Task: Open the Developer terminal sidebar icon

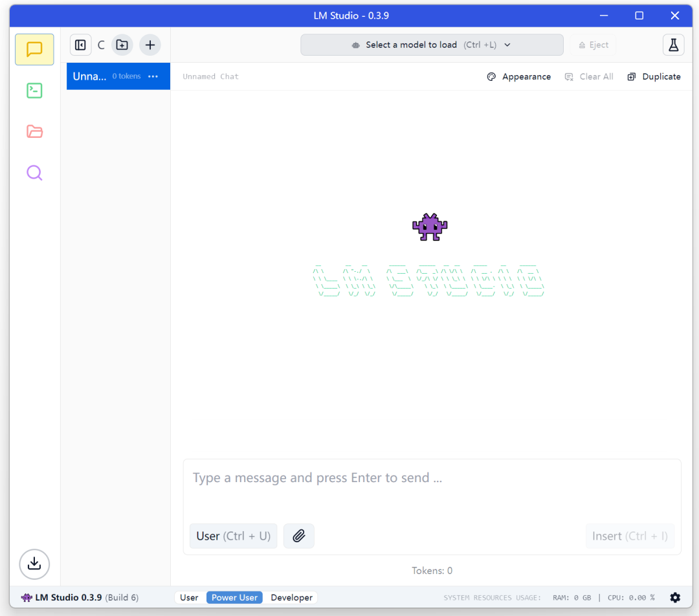Action: (x=34, y=91)
